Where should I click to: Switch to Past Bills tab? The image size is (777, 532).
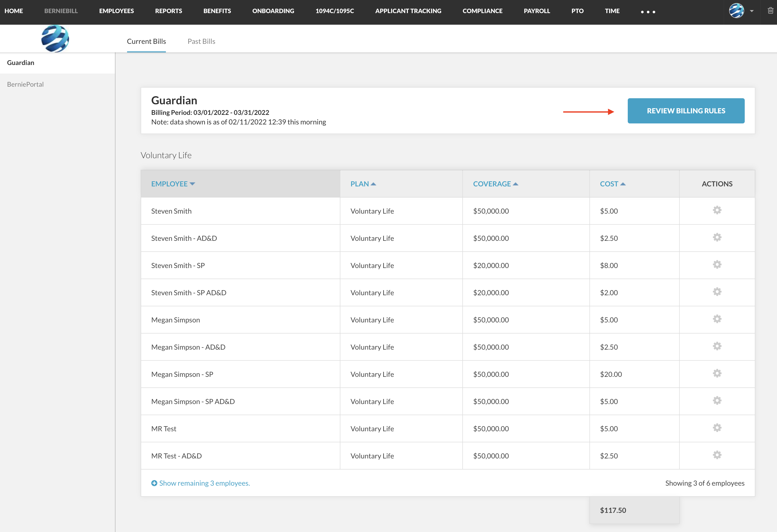click(x=201, y=41)
